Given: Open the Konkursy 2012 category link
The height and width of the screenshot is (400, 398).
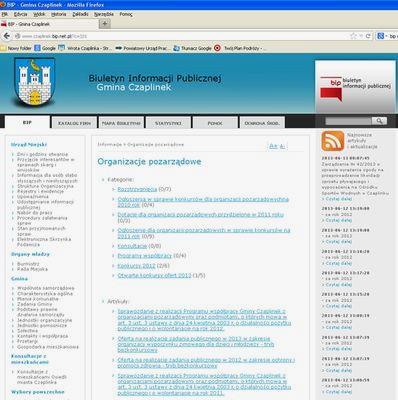Looking at the screenshot, I should tap(136, 266).
